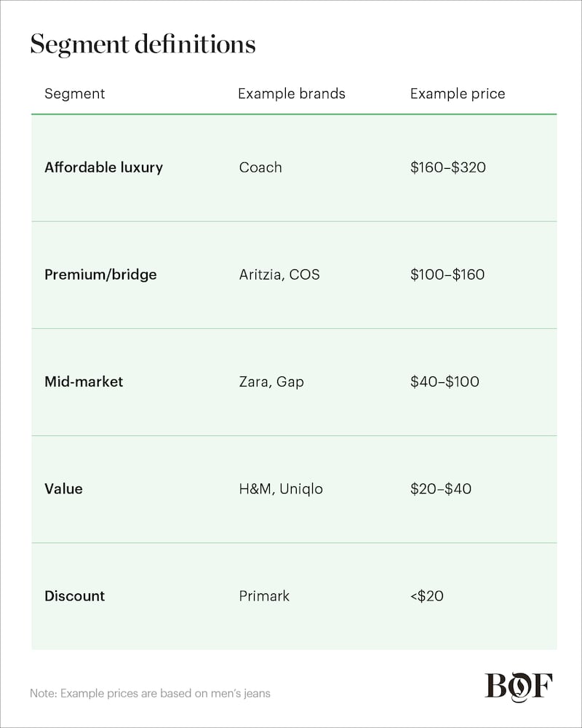Click the Primark brand cell
This screenshot has width=582, height=728.
(x=263, y=596)
